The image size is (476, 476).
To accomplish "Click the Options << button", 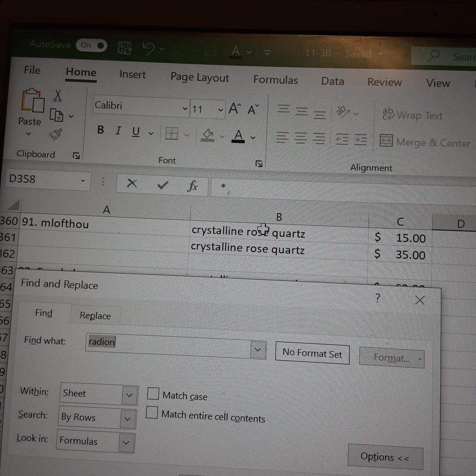I will (385, 457).
